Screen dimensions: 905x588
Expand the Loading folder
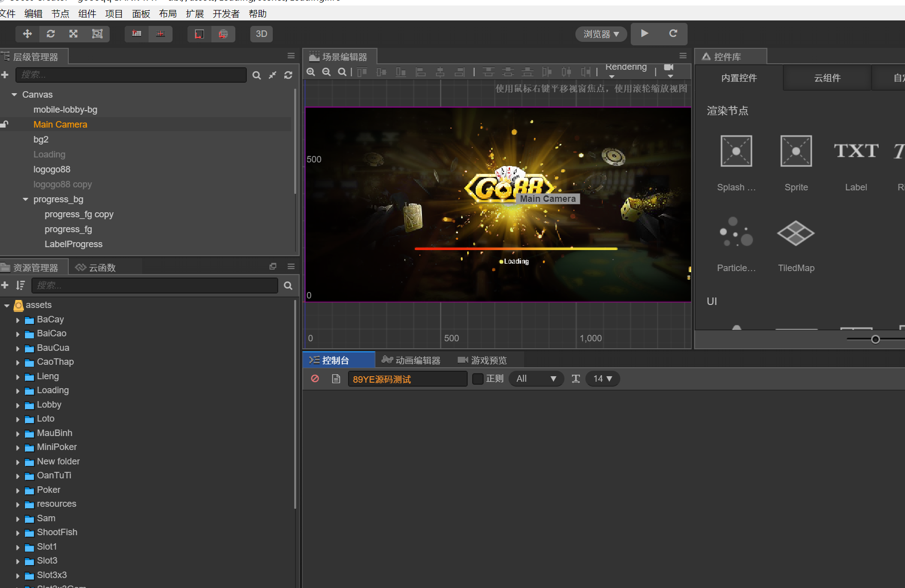18,391
